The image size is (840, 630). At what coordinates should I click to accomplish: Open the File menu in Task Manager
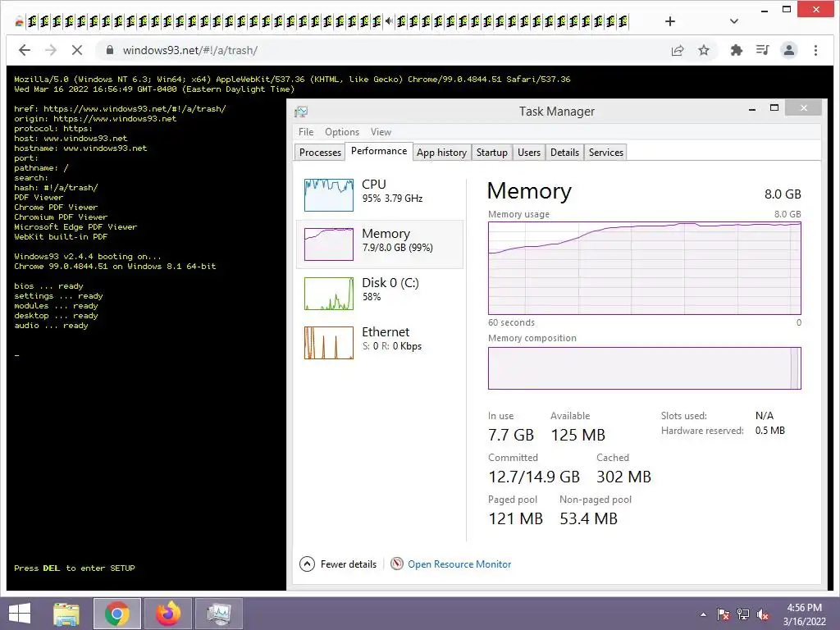(x=306, y=132)
